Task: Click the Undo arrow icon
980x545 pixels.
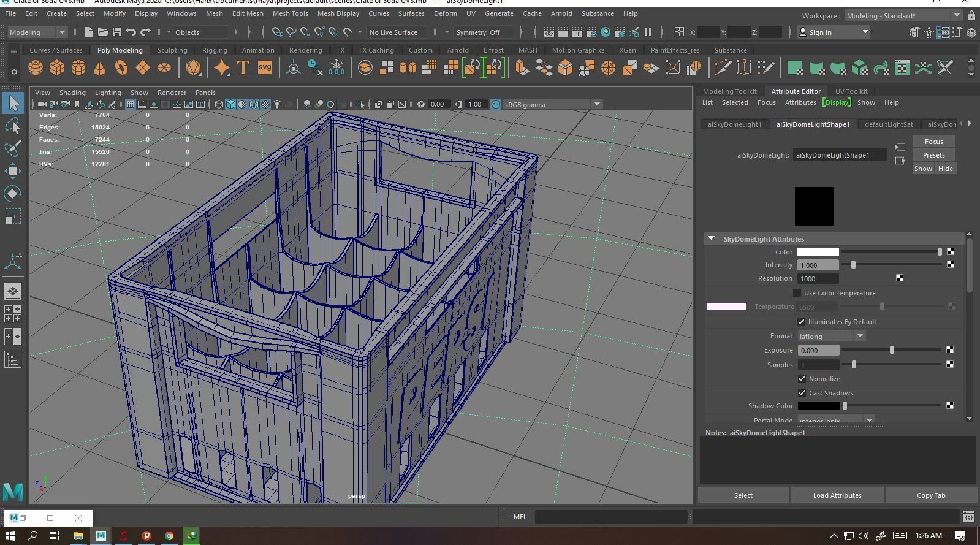Action: [x=131, y=32]
